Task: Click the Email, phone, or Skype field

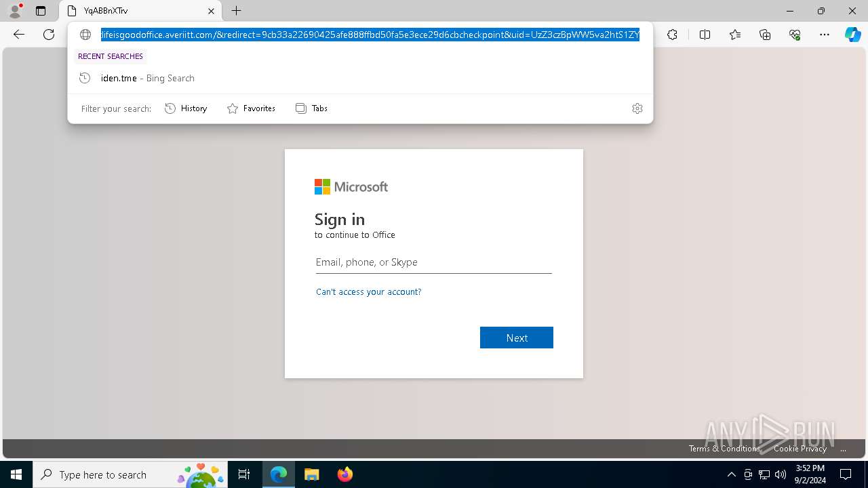Action: click(x=433, y=262)
